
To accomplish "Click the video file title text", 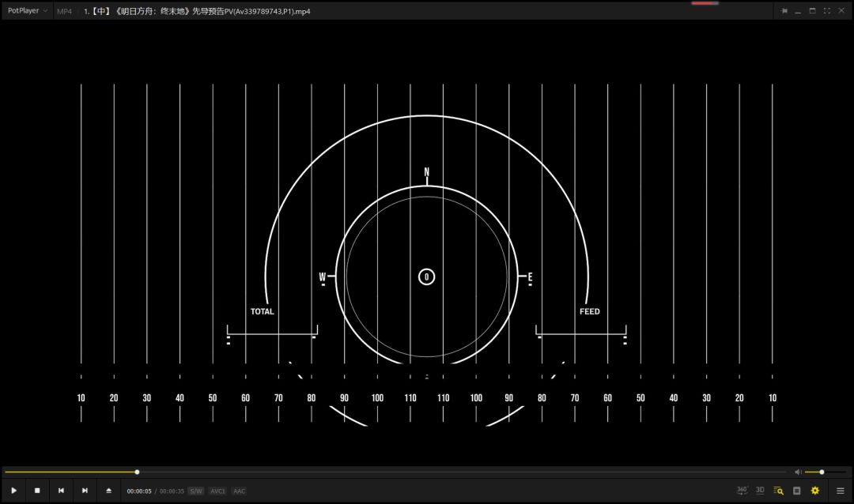I will (197, 11).
